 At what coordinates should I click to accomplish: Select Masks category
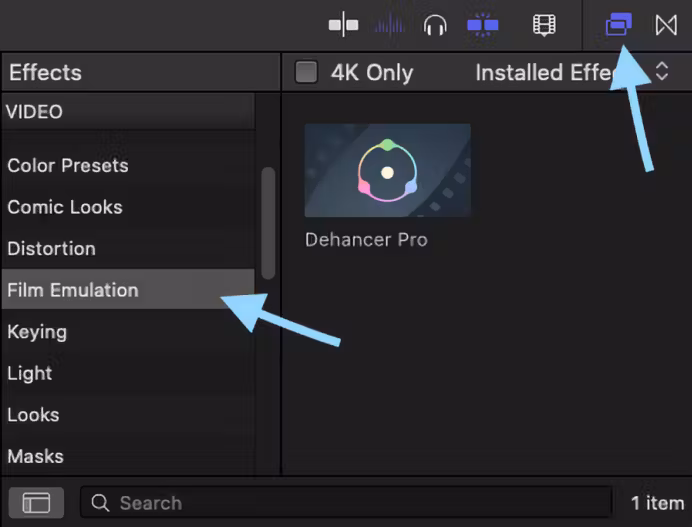tap(128, 456)
